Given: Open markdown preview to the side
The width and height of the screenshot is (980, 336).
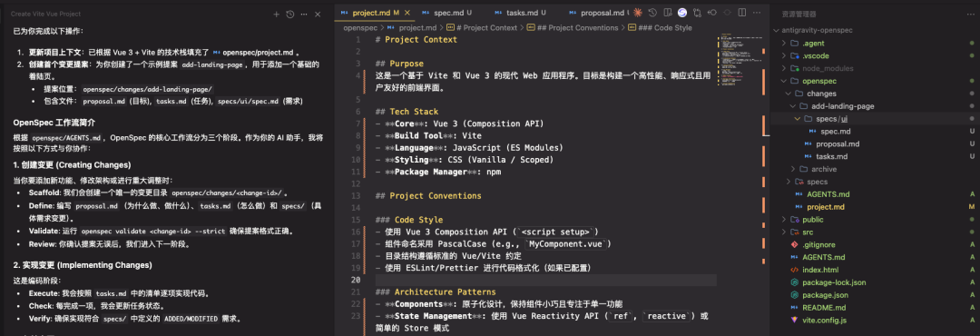Looking at the screenshot, I should pos(668,13).
